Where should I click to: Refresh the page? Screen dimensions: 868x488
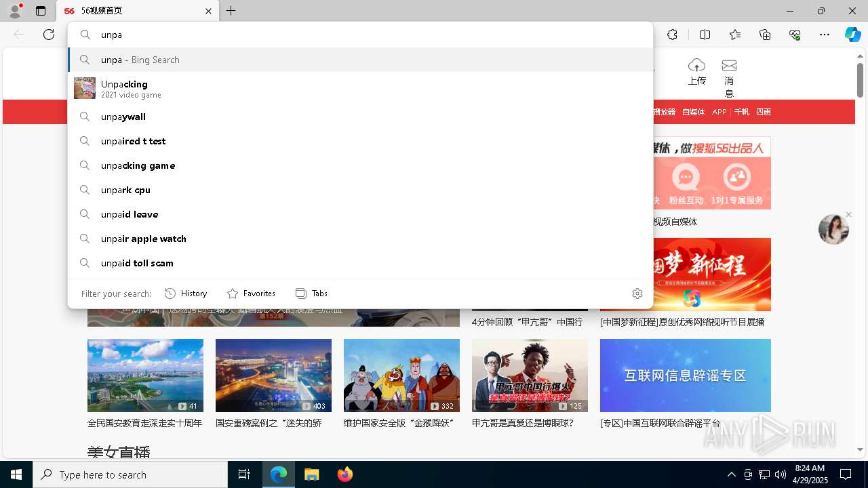(49, 35)
